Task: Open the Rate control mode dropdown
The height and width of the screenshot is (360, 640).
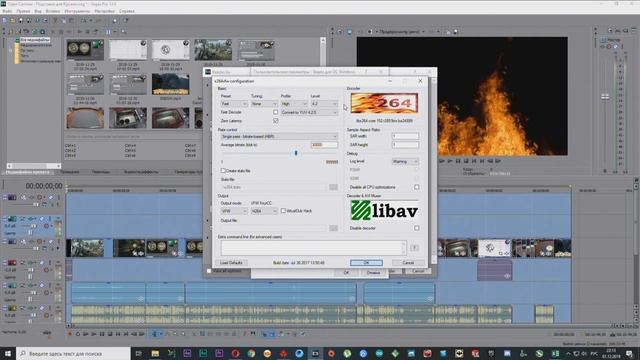Action: [x=279, y=136]
